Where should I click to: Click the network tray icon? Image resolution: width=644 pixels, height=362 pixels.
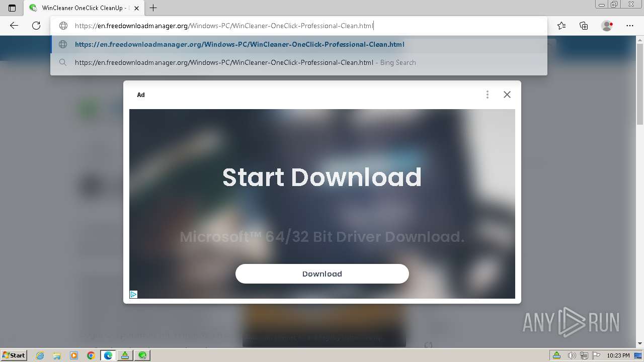pyautogui.click(x=584, y=355)
